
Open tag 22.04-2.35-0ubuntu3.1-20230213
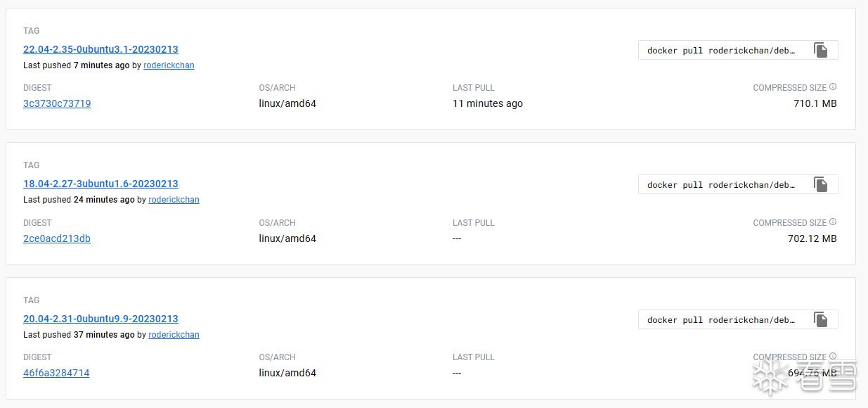101,49
